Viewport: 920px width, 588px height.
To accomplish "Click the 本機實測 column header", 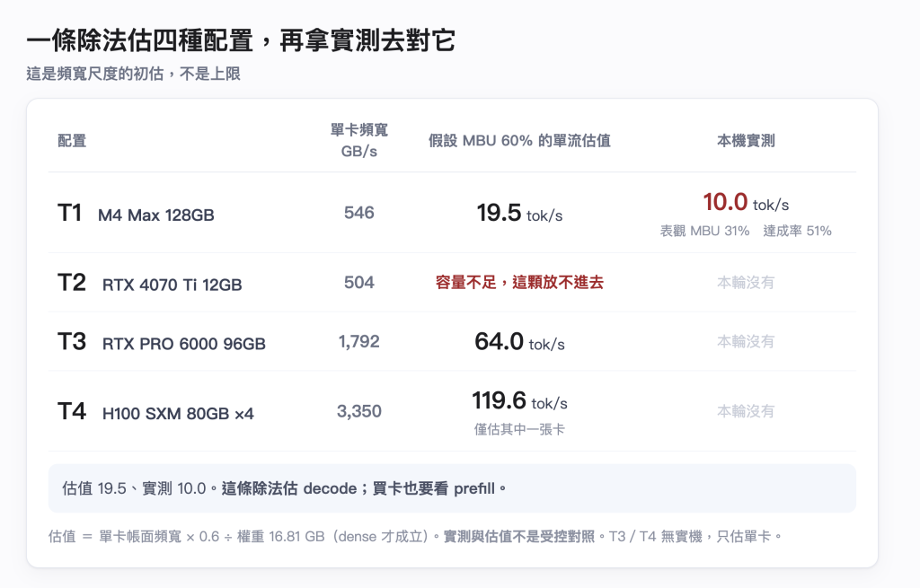I will (x=746, y=141).
